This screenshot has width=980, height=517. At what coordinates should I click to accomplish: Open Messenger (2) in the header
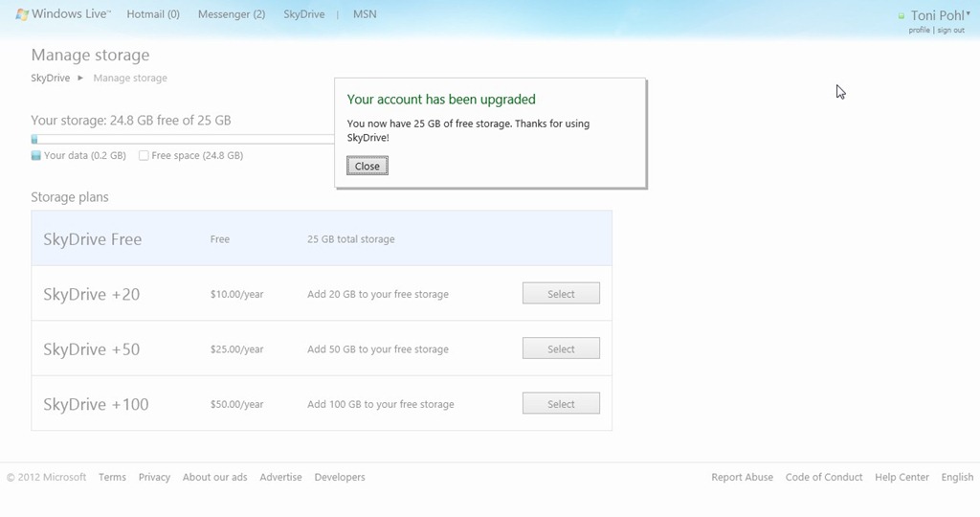coord(231,14)
